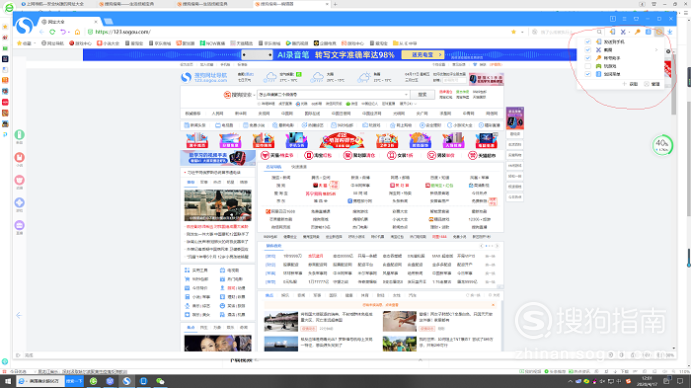Open the 天猫超市 shopping link
691x388 pixels.
pos(482,155)
